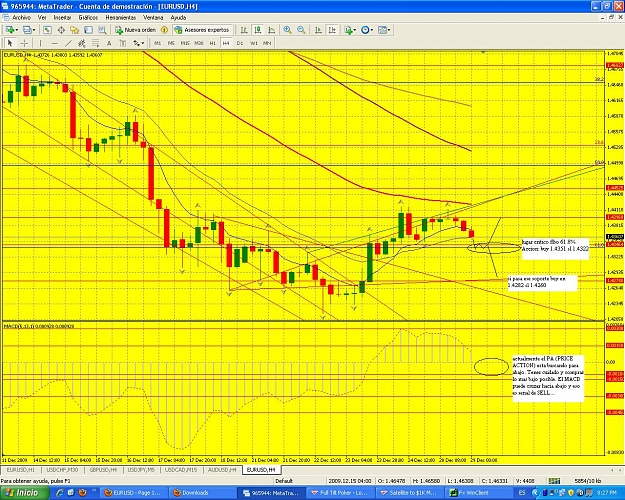Click the templates icon
The width and height of the screenshot is (625, 500).
[x=382, y=30]
